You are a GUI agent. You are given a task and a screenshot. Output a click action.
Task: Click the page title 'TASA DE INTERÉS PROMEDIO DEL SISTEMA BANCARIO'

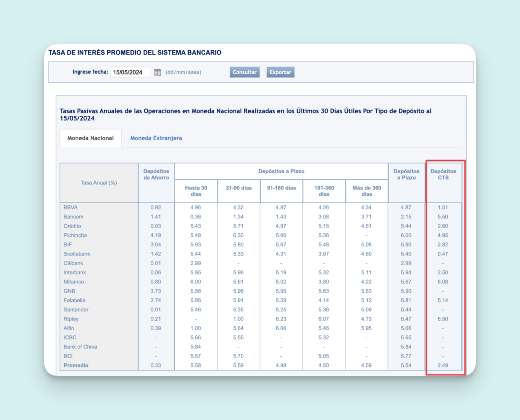[135, 52]
